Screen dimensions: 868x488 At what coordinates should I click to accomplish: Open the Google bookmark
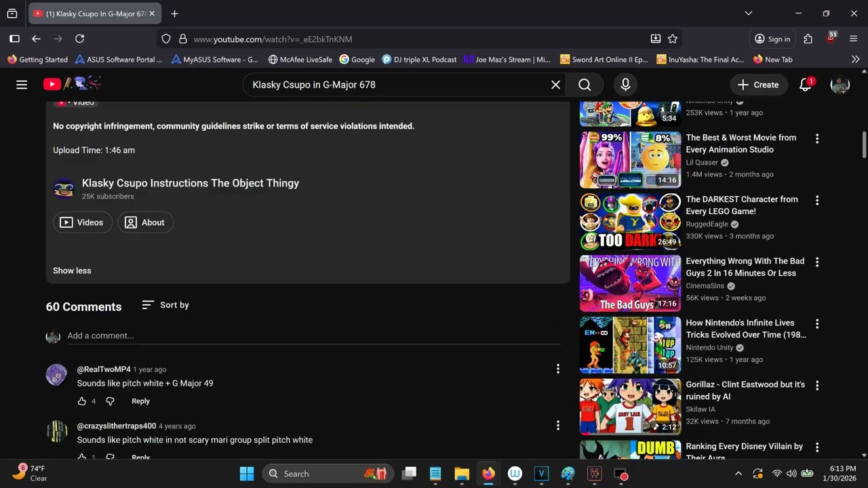pos(357,60)
